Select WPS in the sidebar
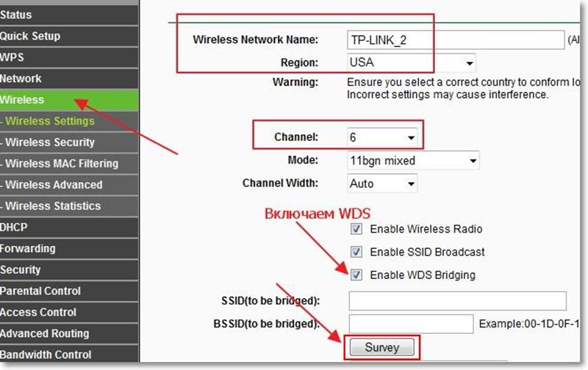This screenshot has height=370, width=588. coord(12,57)
